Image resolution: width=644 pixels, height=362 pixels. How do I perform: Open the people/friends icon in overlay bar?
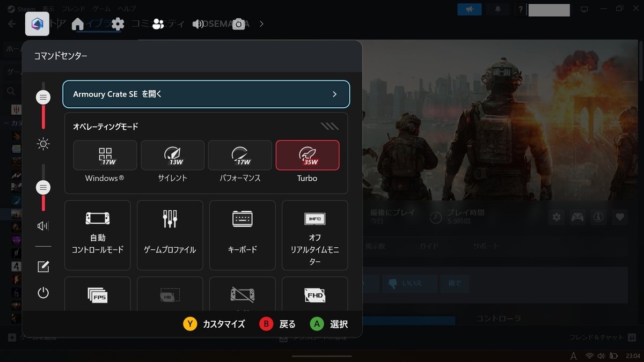[x=158, y=24]
